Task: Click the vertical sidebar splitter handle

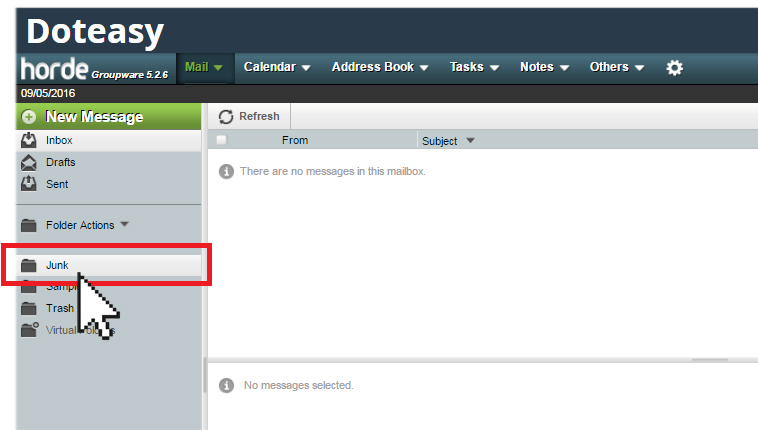Action: click(204, 375)
